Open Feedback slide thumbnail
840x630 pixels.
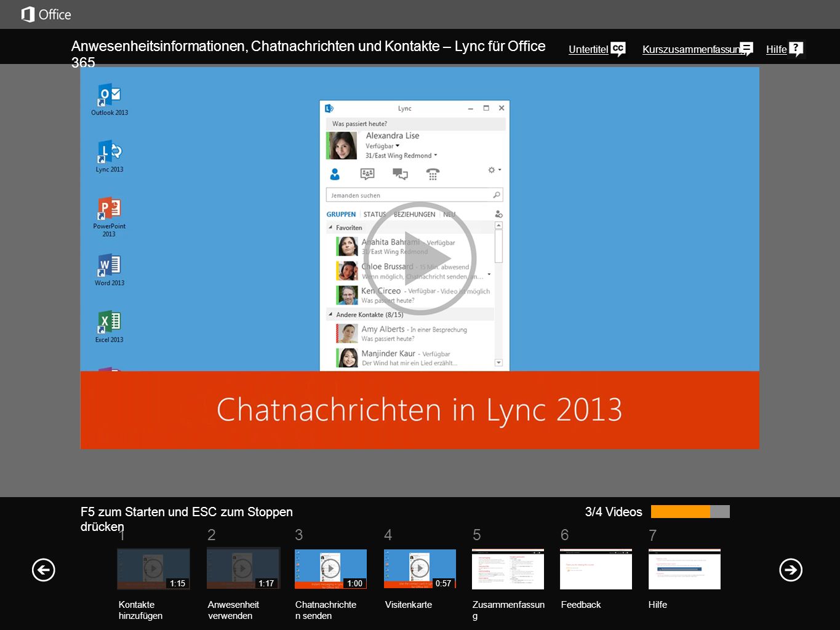pyautogui.click(x=596, y=569)
